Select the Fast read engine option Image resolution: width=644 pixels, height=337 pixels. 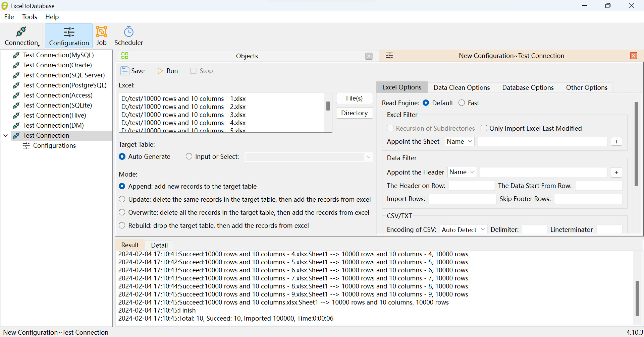(462, 103)
